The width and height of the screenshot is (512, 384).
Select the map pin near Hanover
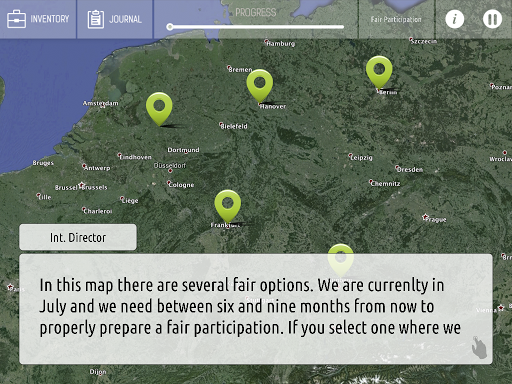(x=260, y=86)
